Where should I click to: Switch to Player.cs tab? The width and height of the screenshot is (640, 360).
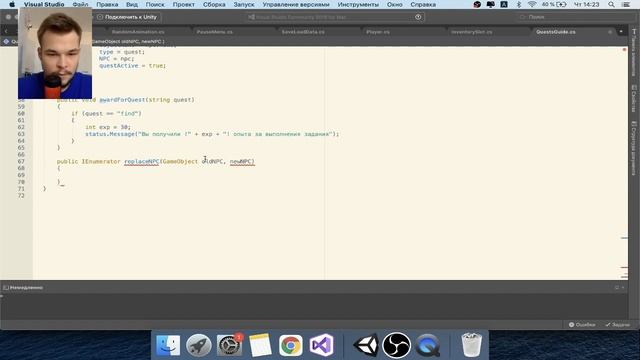[378, 32]
